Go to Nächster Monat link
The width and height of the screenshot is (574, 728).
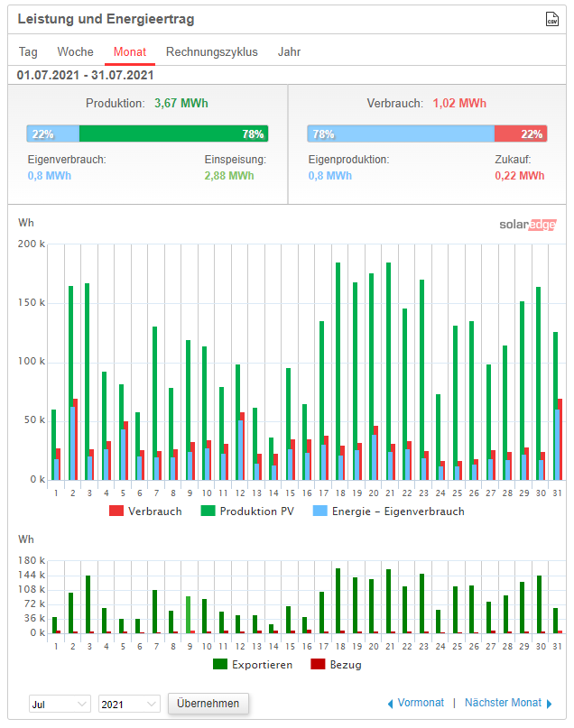[x=503, y=704]
